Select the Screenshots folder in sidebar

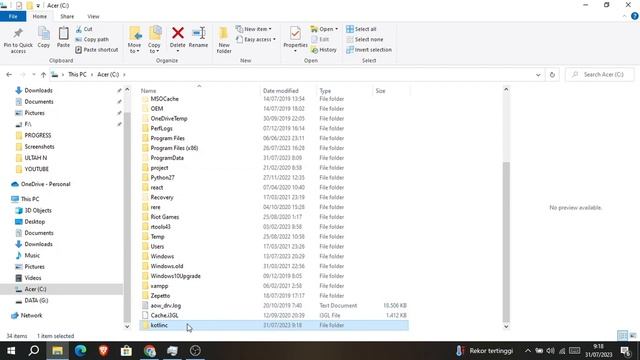tap(39, 147)
